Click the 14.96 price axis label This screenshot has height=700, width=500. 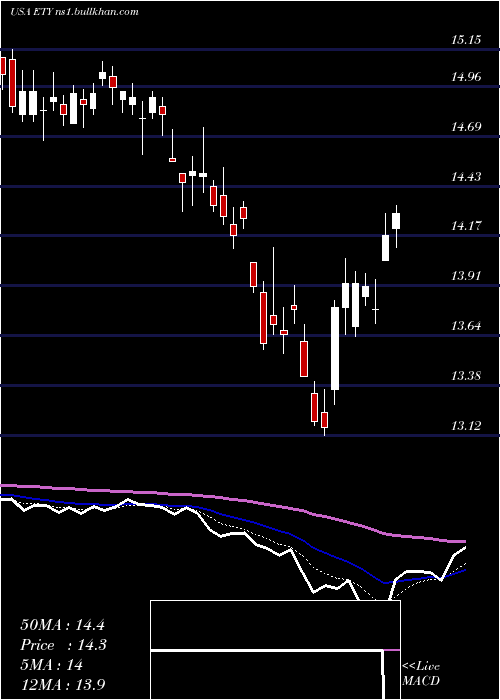tap(466, 77)
